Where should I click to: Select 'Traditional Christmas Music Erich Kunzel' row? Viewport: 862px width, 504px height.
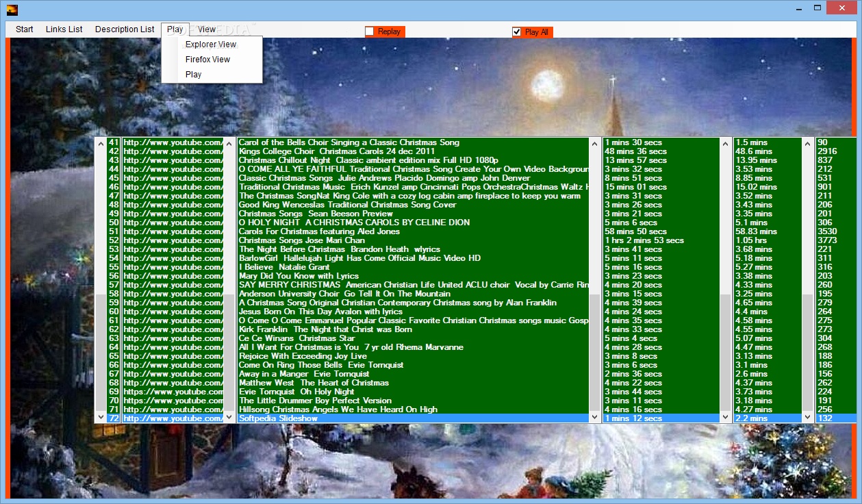click(x=413, y=187)
